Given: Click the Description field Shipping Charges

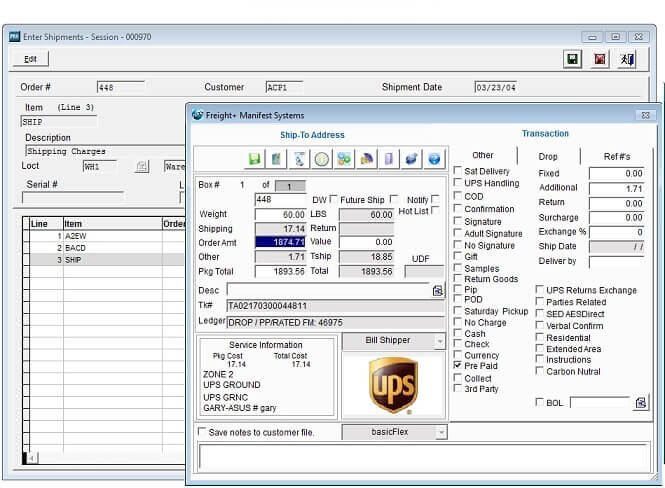Looking at the screenshot, I should [x=105, y=151].
